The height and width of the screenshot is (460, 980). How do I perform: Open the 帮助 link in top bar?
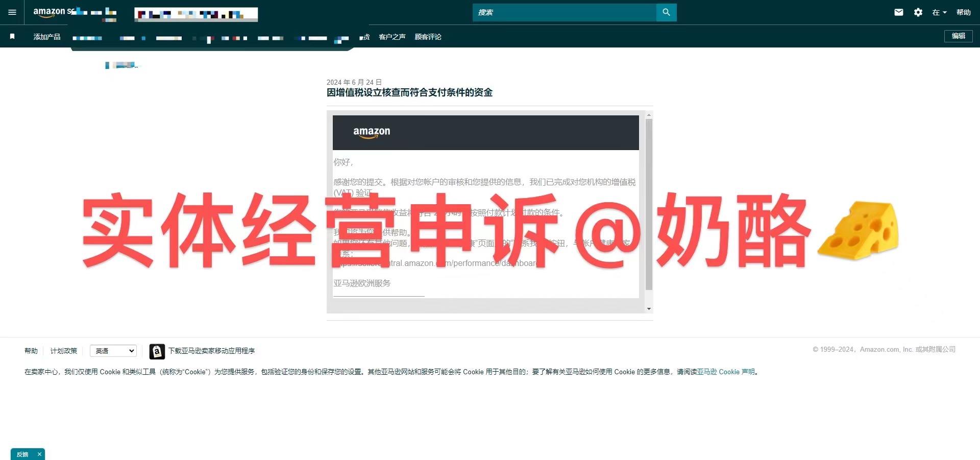point(964,12)
